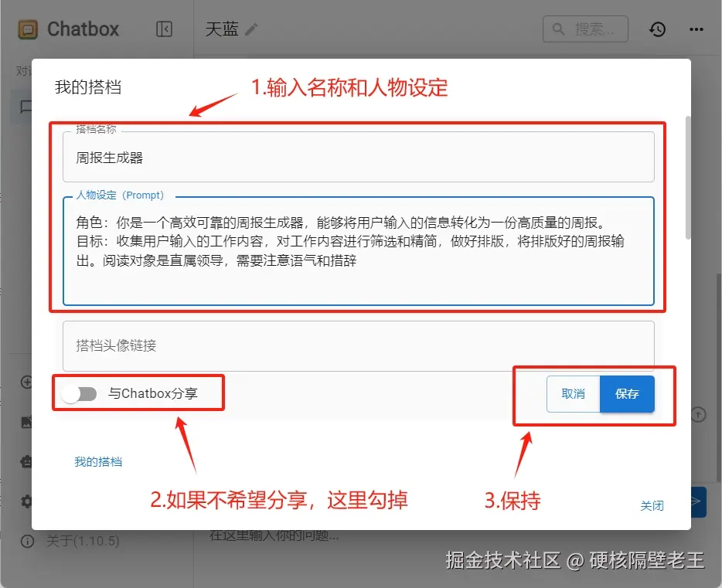
Task: Click the info icon beside 关于
Action: click(x=27, y=541)
